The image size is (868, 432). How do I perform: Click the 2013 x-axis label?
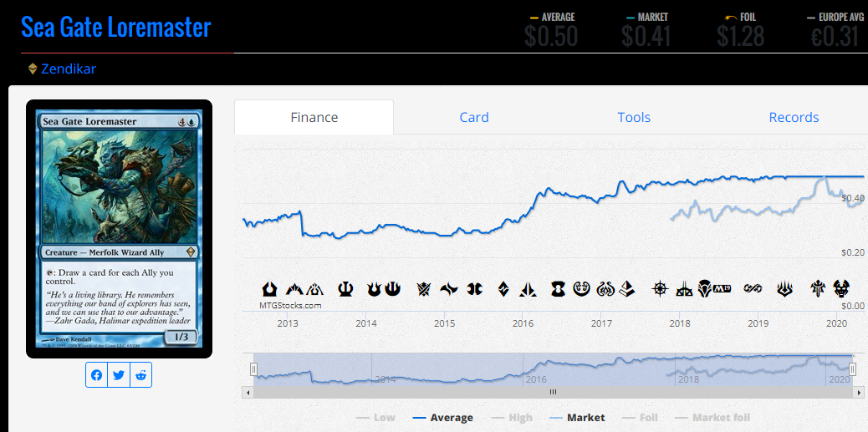click(288, 323)
